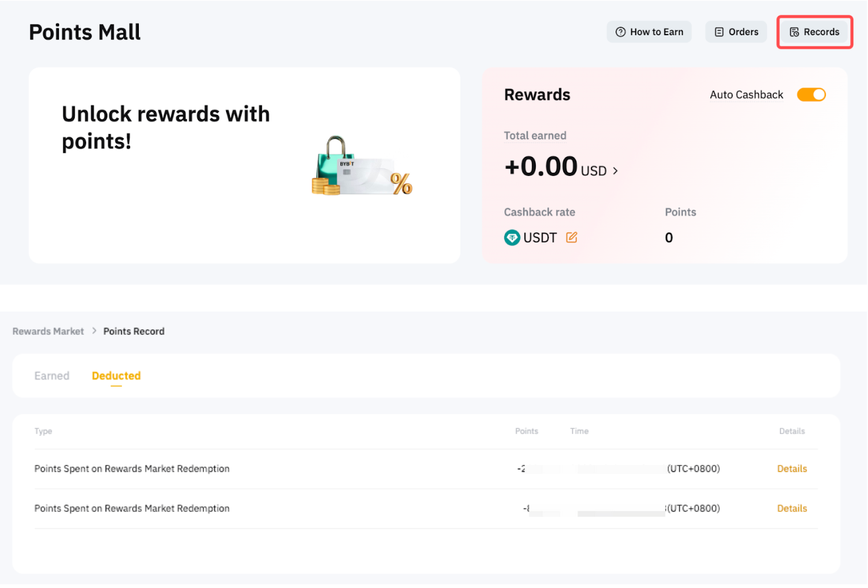The height and width of the screenshot is (588, 868).
Task: Click the Records clock-document icon
Action: coord(795,32)
